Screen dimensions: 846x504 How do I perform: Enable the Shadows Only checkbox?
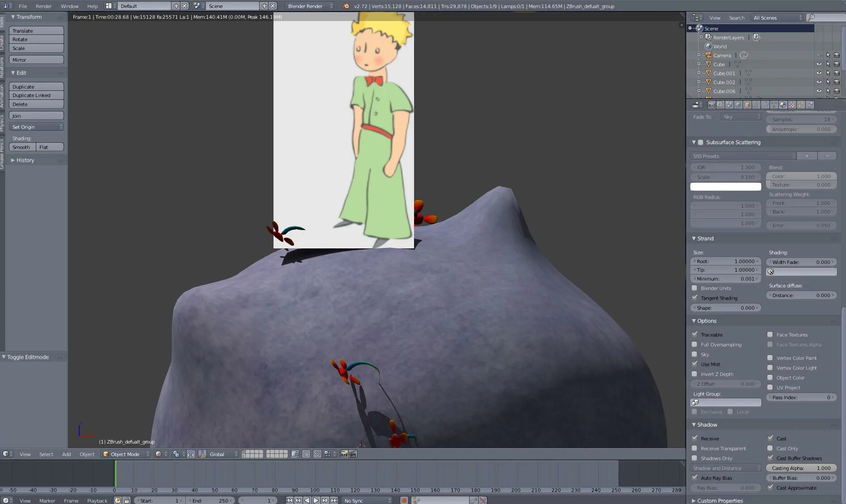click(x=695, y=458)
